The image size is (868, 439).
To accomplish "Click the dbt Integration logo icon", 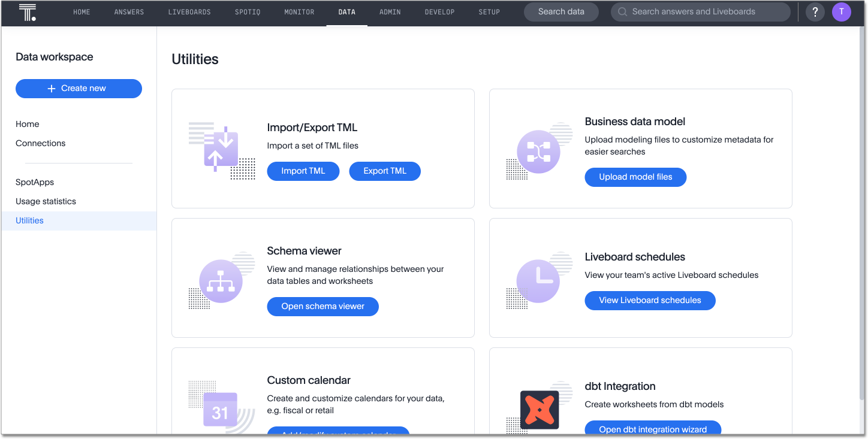I will coord(539,410).
